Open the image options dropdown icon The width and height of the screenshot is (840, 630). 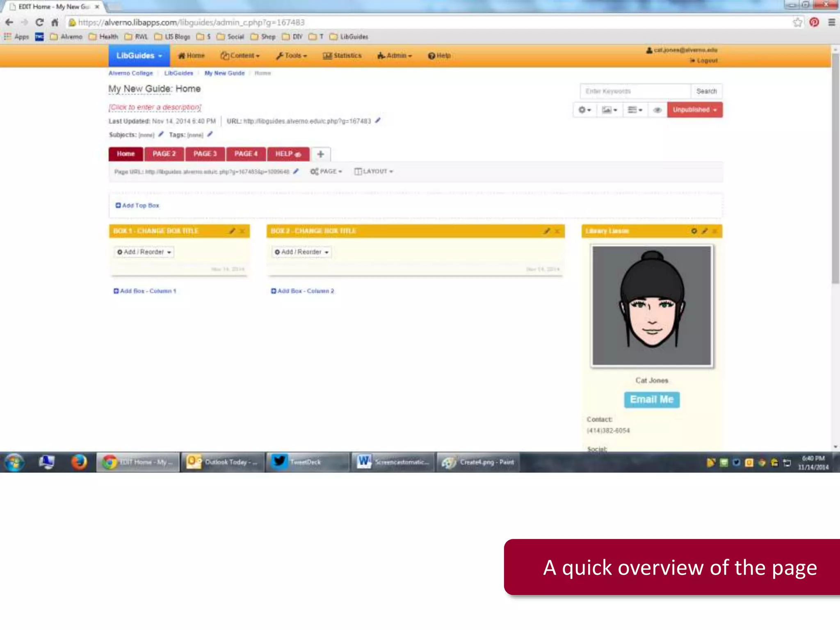click(609, 110)
